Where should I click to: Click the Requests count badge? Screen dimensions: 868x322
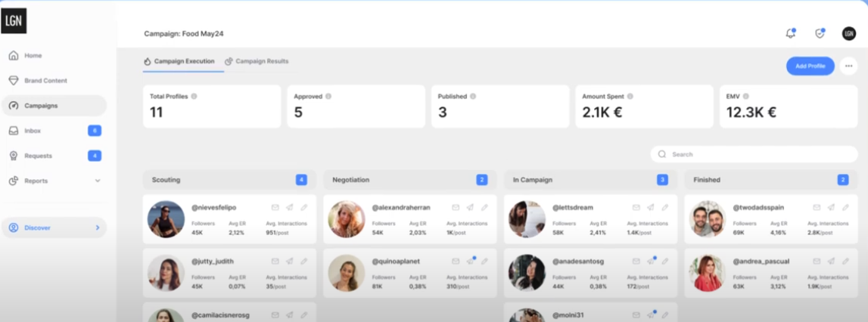[95, 156]
